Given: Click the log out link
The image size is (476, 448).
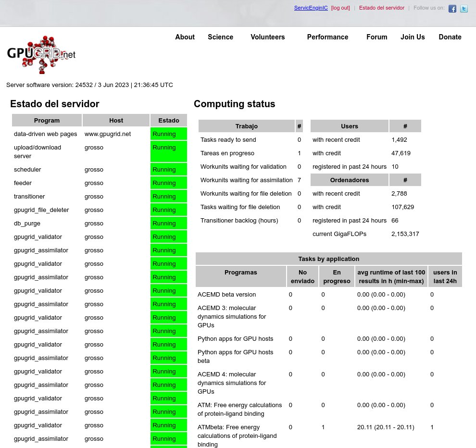Looking at the screenshot, I should [x=340, y=8].
